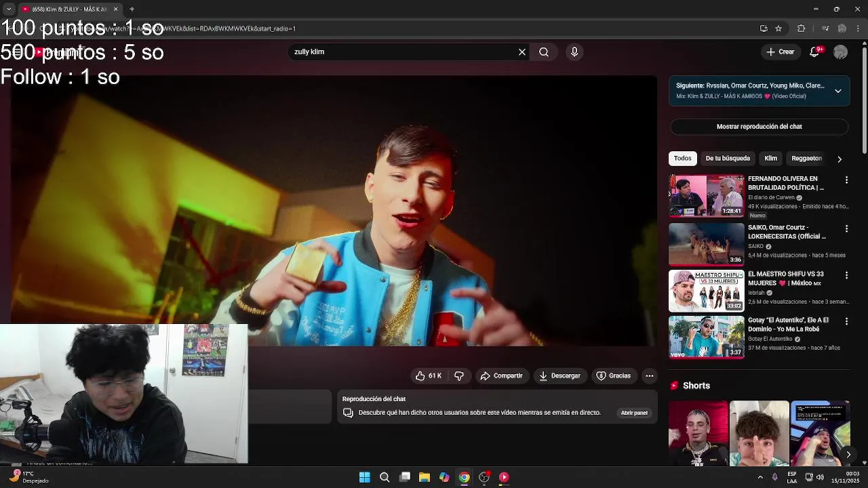Start voice search with the microphone icon
This screenshot has width=868, height=488.
(x=574, y=52)
